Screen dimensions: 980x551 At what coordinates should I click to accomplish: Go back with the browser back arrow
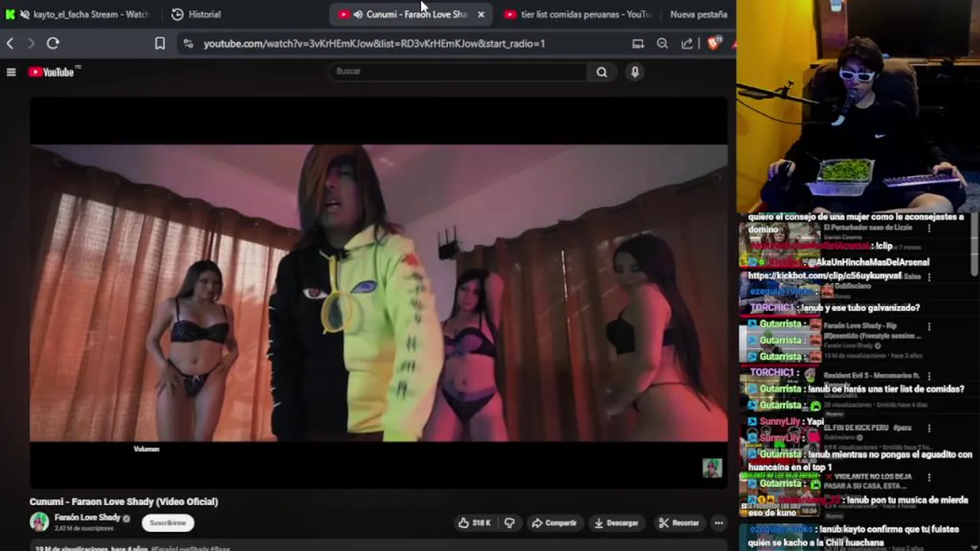coord(10,44)
